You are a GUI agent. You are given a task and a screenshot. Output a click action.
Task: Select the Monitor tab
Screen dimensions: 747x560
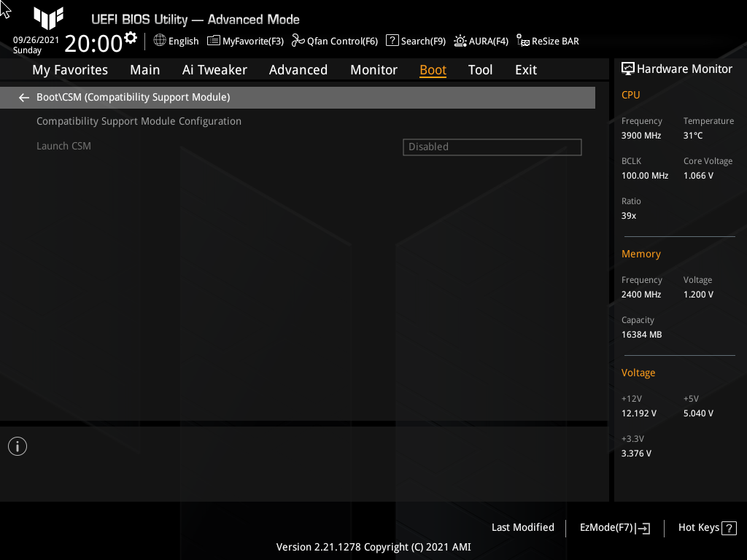tap(373, 69)
